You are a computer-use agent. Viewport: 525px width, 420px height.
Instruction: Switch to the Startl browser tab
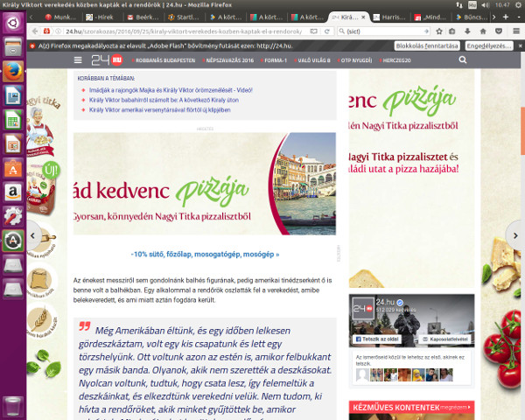[185, 17]
